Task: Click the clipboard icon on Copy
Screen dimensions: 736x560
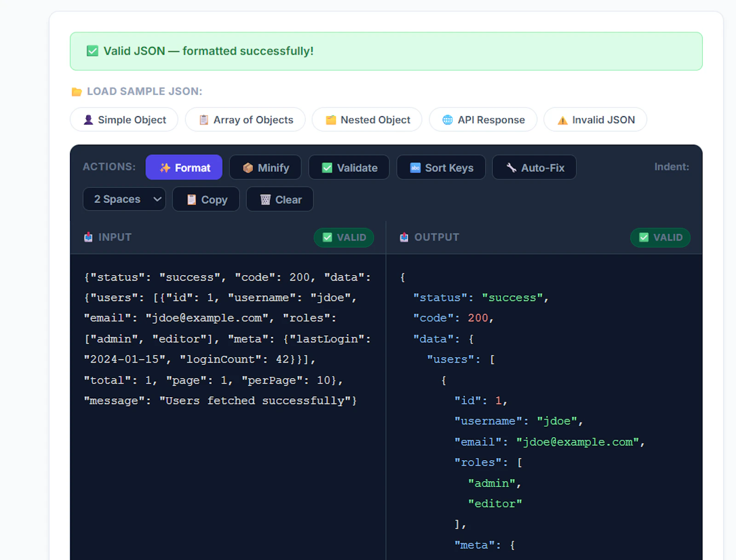Action: point(192,200)
